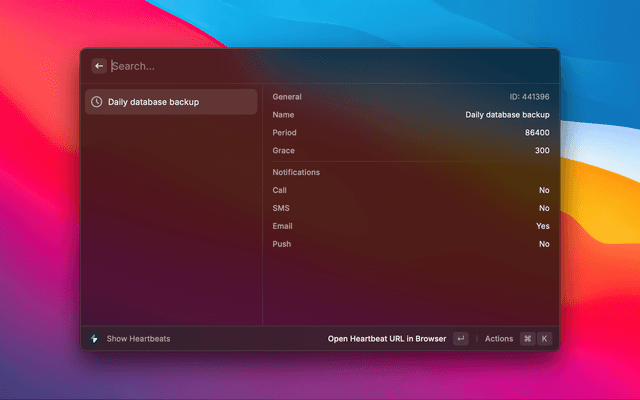Viewport: 640px width, 400px height.
Task: Open the Actions menu
Action: click(498, 339)
